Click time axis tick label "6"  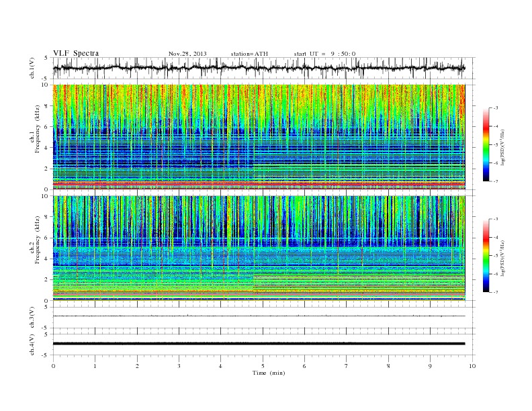click(x=304, y=366)
